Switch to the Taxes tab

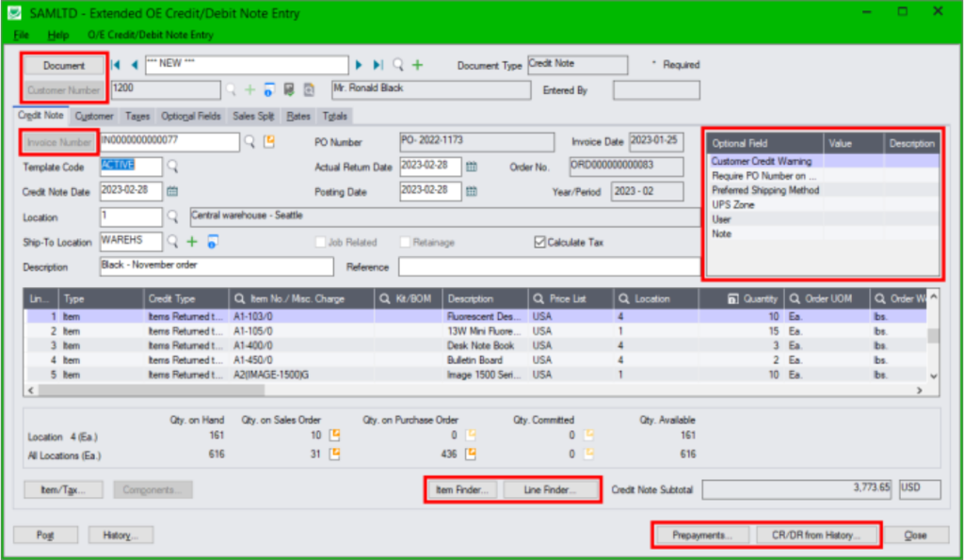[x=137, y=116]
